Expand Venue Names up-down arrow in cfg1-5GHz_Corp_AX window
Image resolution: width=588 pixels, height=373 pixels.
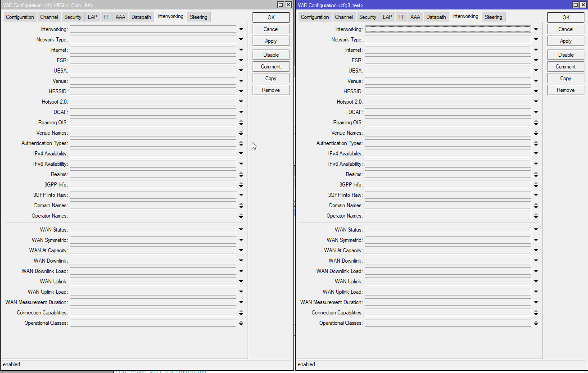pos(241,133)
